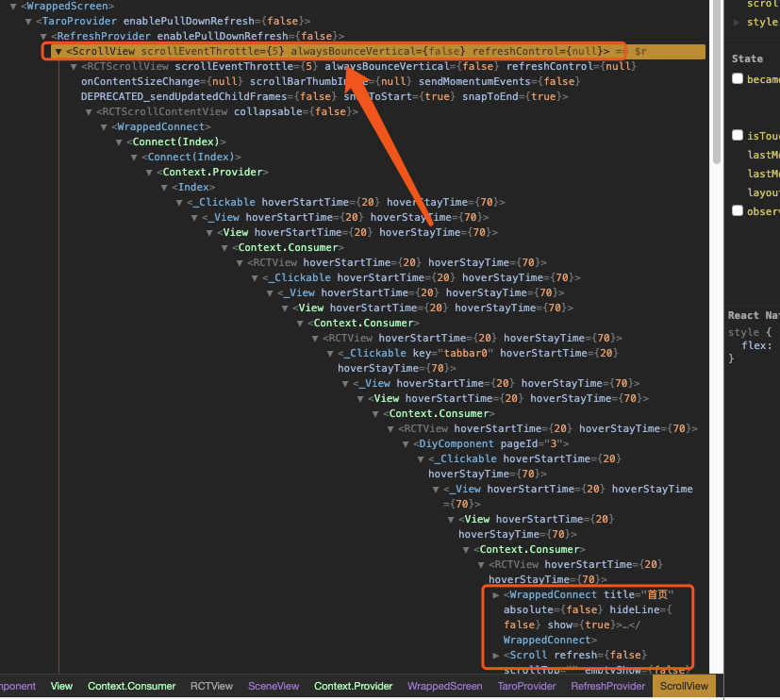Image resolution: width=780 pixels, height=700 pixels.
Task: Collapse the Context.Provider tree node arrow
Action: pyautogui.click(x=149, y=172)
